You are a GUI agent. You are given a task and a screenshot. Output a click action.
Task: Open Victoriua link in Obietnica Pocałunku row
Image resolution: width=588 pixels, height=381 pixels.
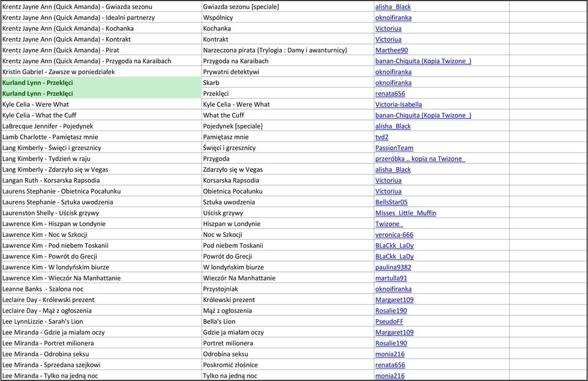click(388, 192)
